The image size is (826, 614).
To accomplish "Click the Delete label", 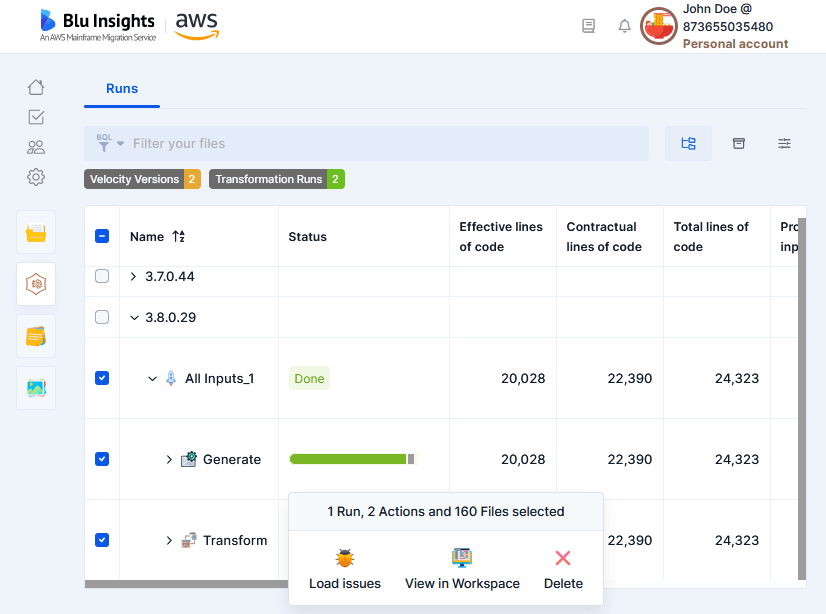I will tap(563, 583).
